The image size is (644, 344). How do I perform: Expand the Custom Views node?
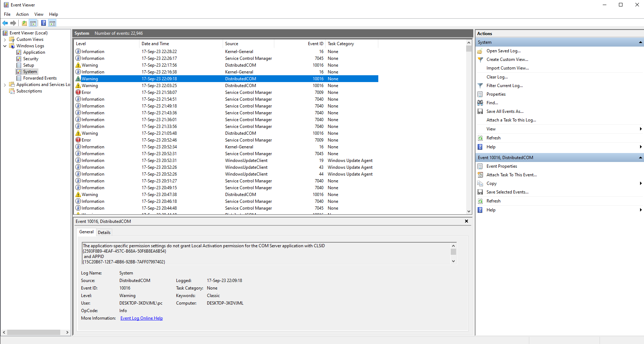tap(5, 39)
